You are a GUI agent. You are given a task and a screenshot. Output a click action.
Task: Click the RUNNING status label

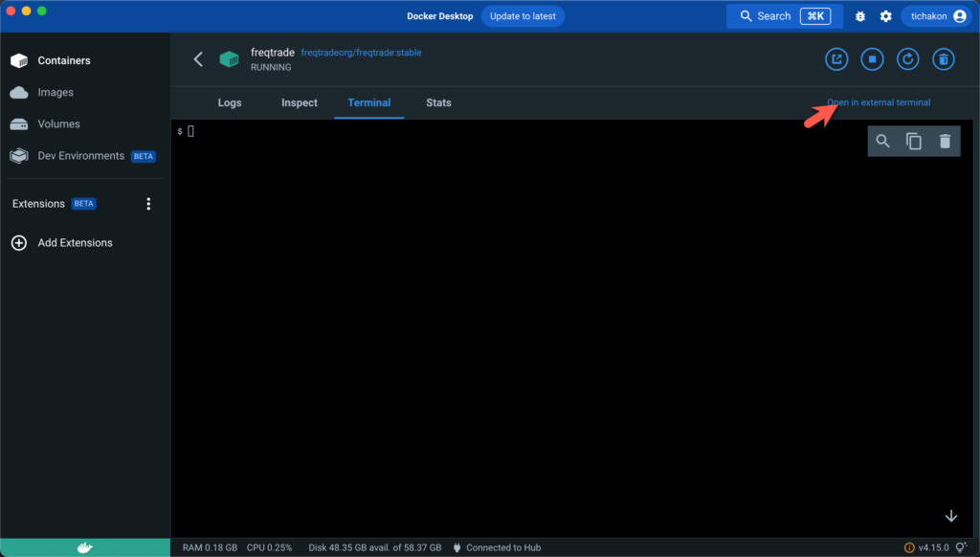coord(271,68)
